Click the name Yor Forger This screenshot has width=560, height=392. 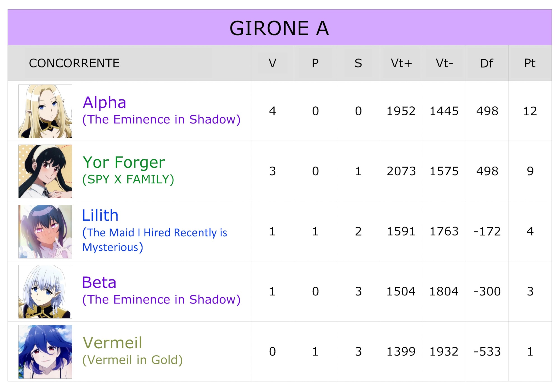(124, 162)
